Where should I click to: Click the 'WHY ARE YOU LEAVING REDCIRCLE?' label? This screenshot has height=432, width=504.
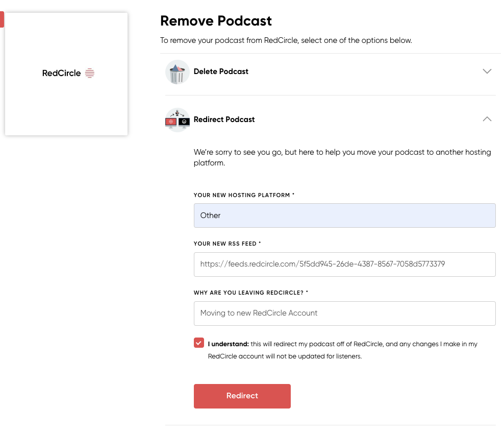point(250,293)
